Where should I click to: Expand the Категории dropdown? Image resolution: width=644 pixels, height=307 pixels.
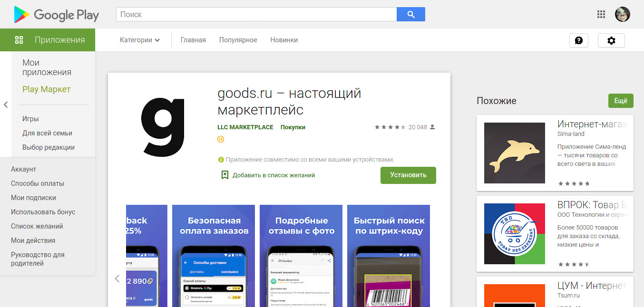pos(140,40)
